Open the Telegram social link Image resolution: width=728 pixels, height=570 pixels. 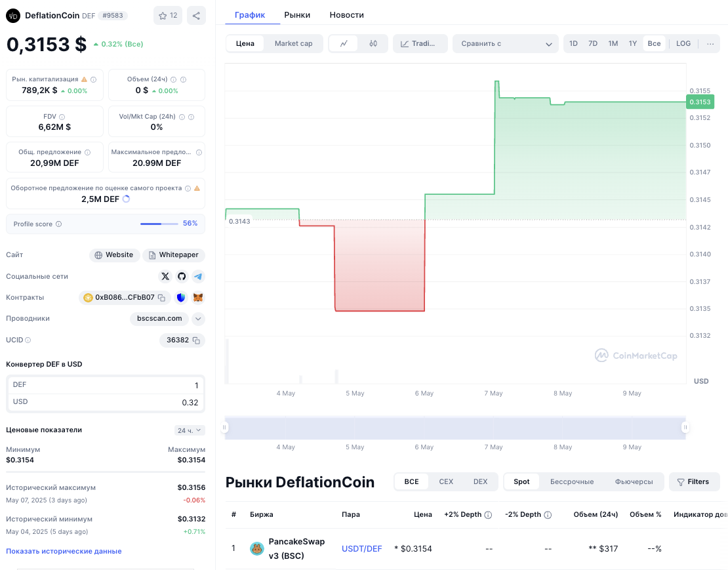198,277
